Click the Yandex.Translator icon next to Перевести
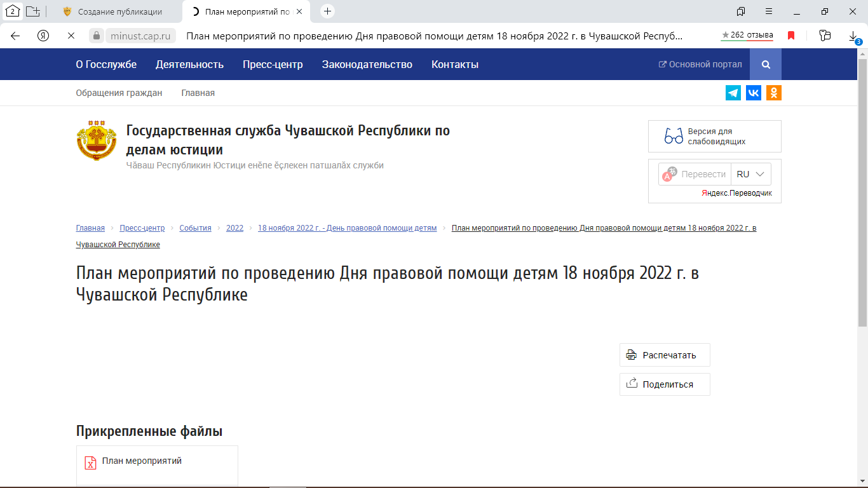Viewport: 868px width, 488px height. [669, 173]
